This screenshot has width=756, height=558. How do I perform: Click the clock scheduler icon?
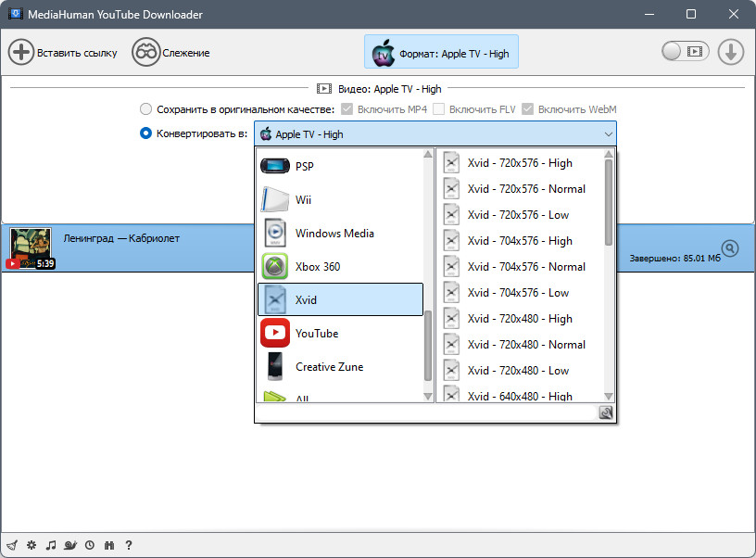click(90, 545)
